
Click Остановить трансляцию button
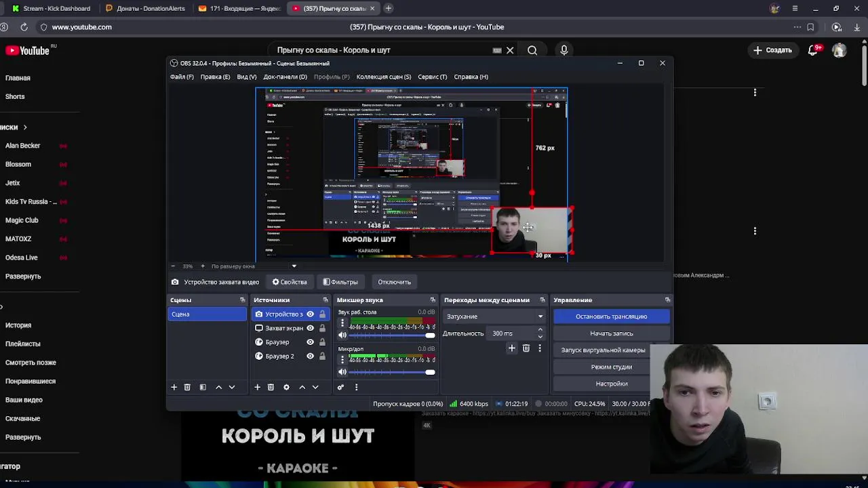[x=611, y=317]
